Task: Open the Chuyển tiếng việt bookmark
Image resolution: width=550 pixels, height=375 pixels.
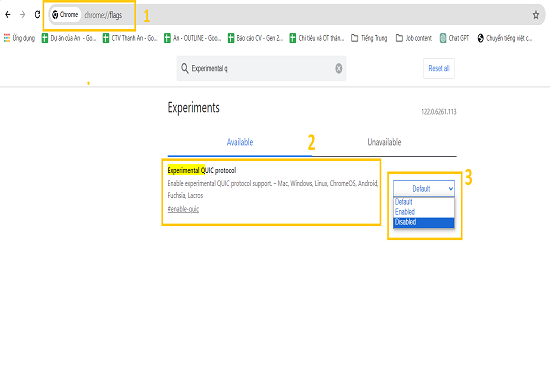Action: click(x=505, y=38)
